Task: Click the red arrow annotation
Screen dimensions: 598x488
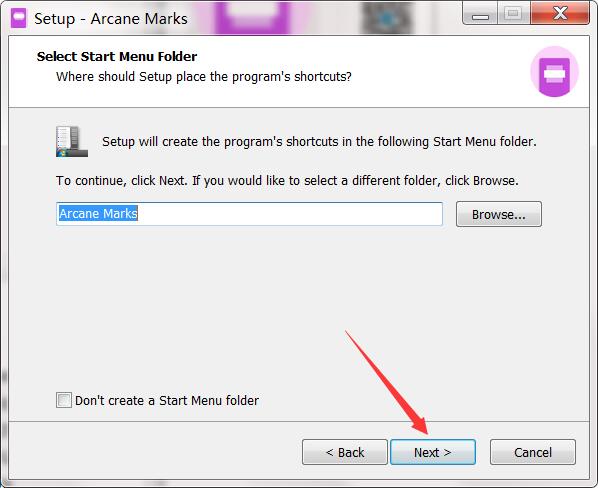Action: 386,382
